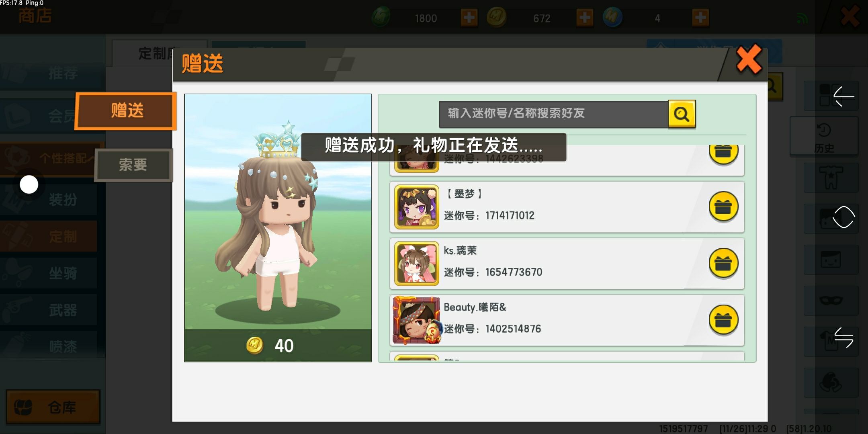868x434 pixels.
Task: Click the left arrow navigation icon
Action: 843,96
